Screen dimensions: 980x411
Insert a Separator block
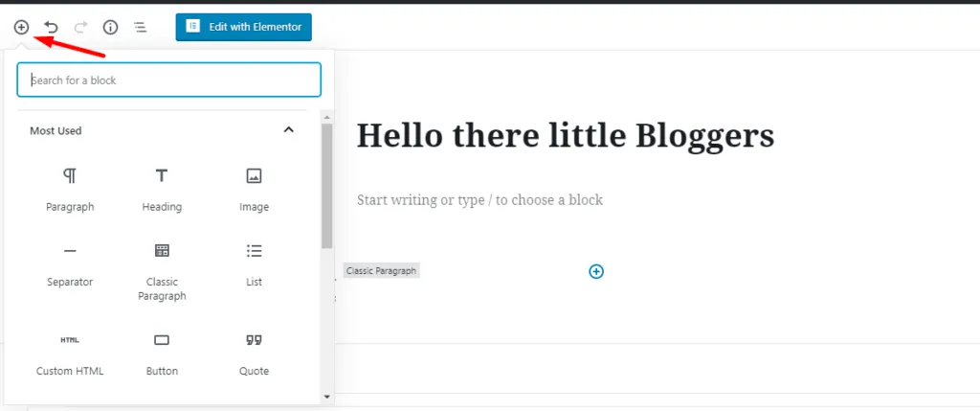(x=70, y=263)
